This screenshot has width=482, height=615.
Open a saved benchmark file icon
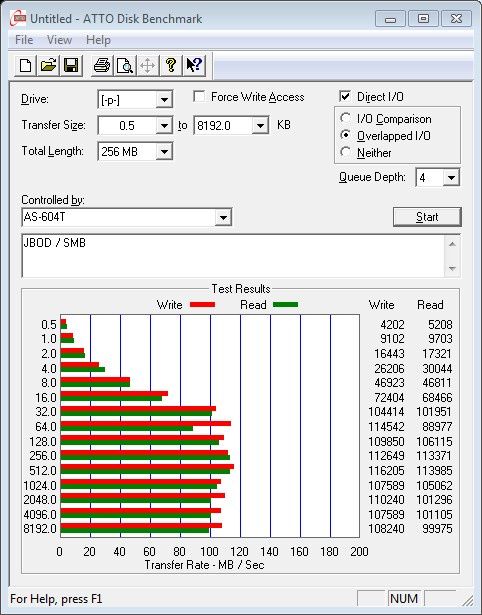(48, 65)
